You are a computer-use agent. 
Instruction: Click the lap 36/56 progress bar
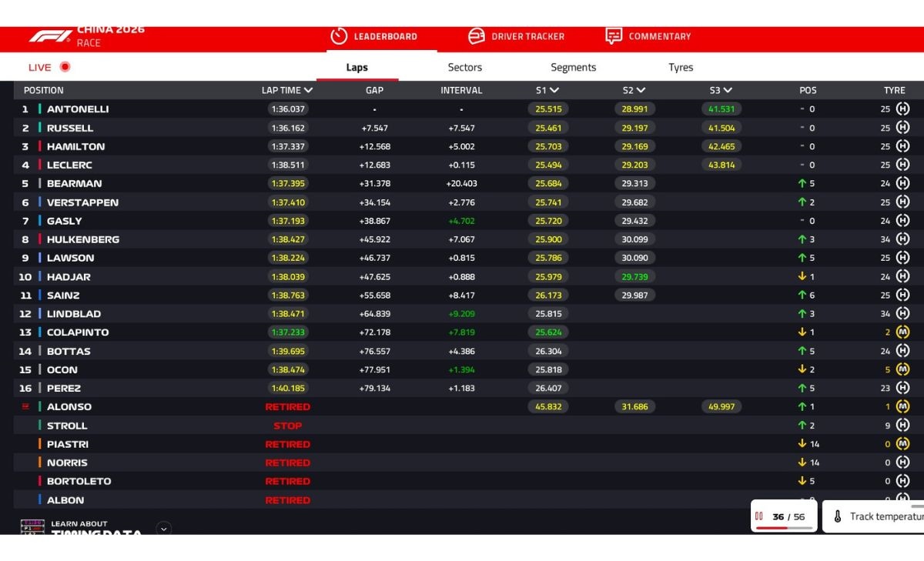(784, 528)
